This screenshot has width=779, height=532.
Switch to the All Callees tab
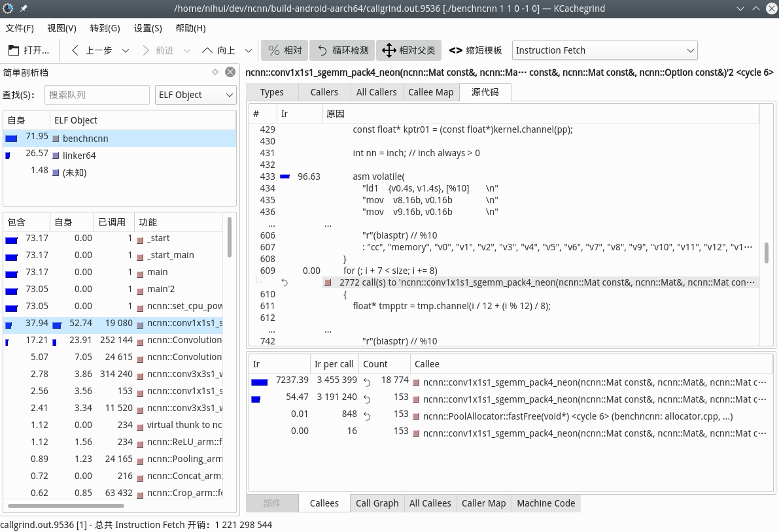tap(430, 503)
